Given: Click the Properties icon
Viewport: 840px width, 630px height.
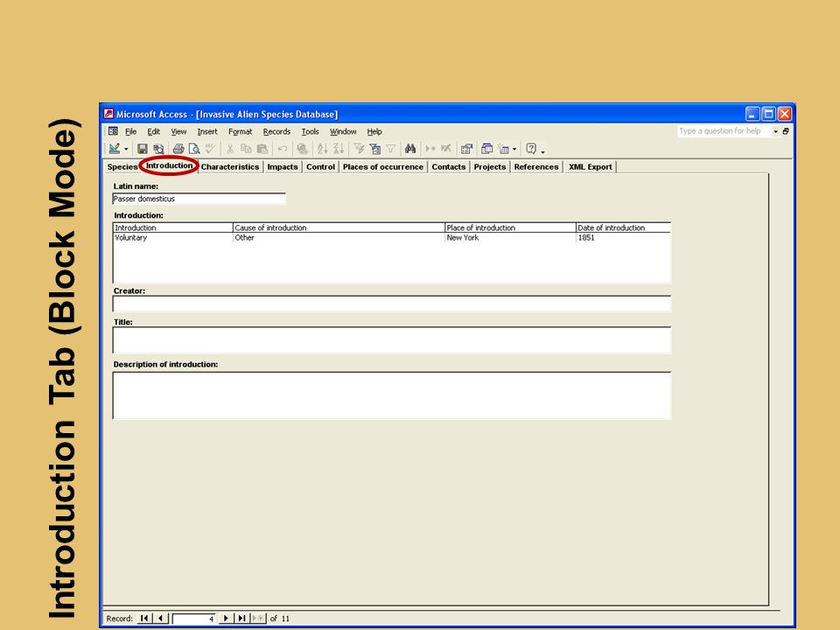Looking at the screenshot, I should (x=466, y=149).
